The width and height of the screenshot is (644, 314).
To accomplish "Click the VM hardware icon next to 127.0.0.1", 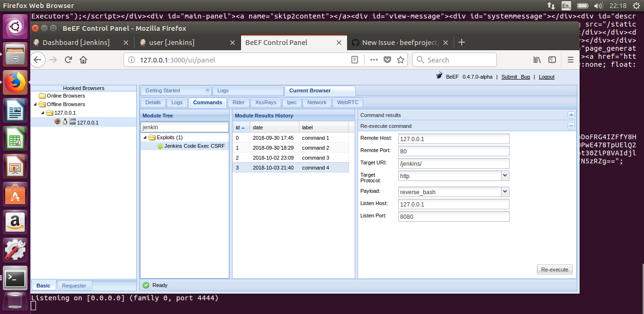I will coord(72,121).
